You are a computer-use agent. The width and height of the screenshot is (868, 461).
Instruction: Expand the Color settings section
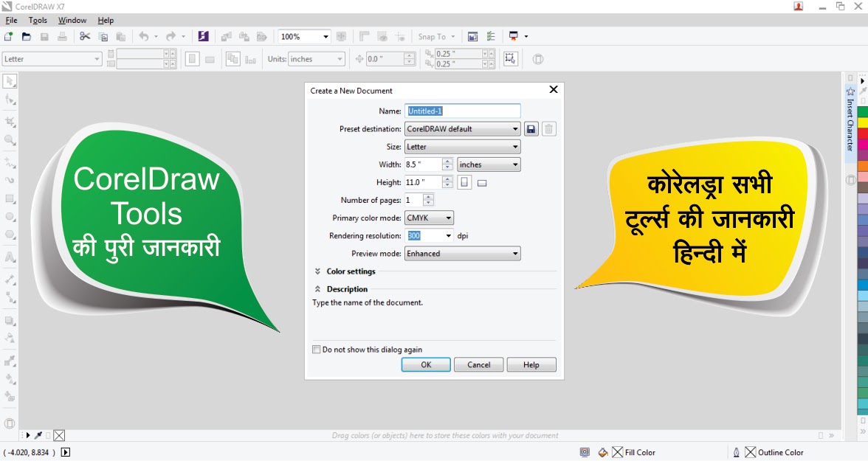click(x=317, y=271)
